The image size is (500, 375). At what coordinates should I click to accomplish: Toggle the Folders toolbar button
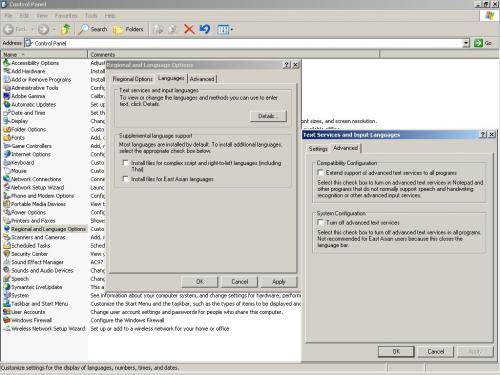coord(128,29)
